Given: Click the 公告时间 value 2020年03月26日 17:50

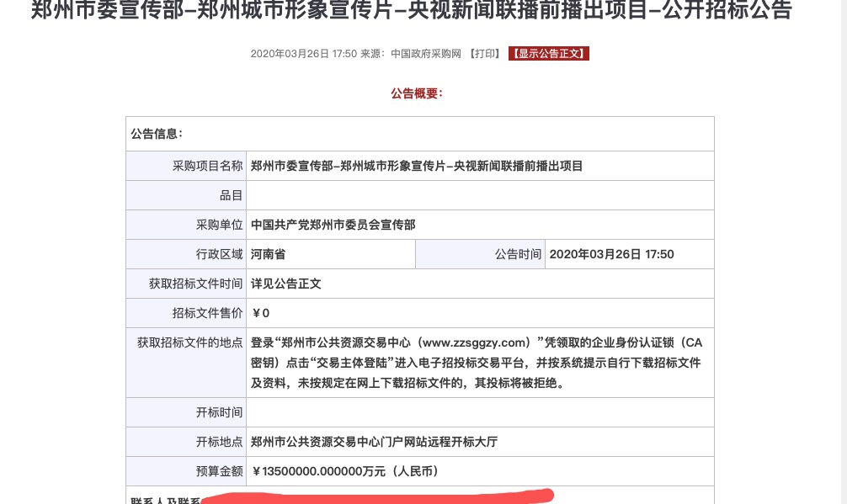Looking at the screenshot, I should pyautogui.click(x=611, y=254).
